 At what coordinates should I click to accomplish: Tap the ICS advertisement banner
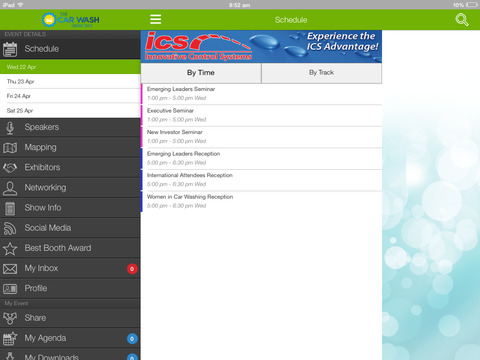coord(261,46)
